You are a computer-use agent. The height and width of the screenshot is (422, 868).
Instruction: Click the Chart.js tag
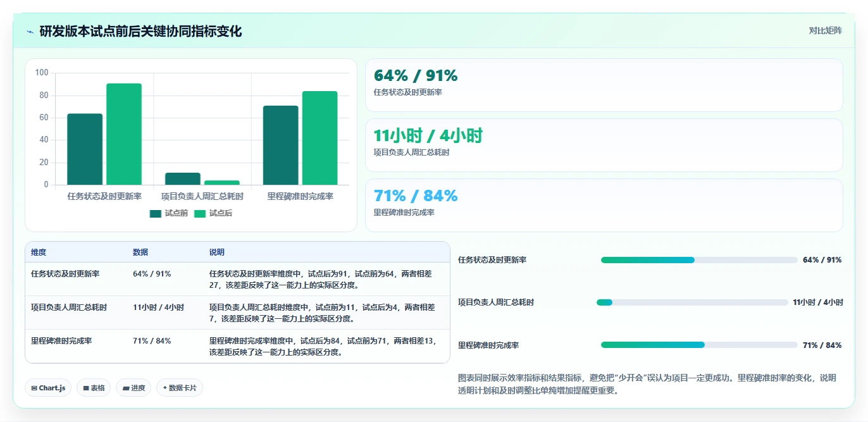48,388
